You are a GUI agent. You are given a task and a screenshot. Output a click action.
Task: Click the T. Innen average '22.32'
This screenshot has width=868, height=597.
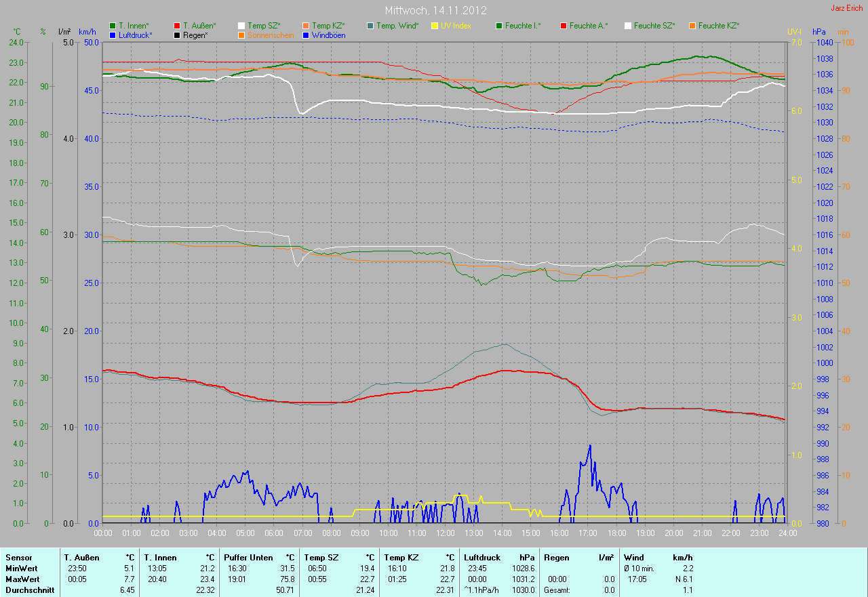click(205, 590)
